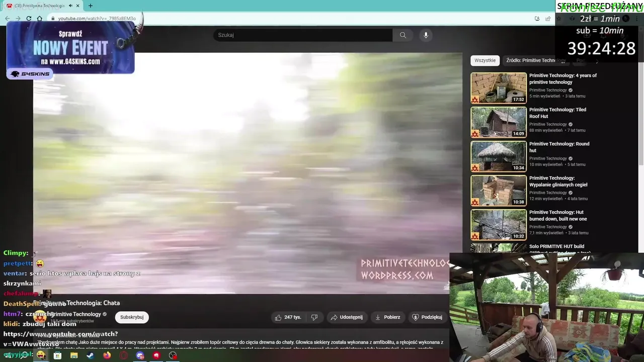This screenshot has width=644, height=362.
Task: Click title 'Hut burned down, built new one'
Action: (x=558, y=216)
